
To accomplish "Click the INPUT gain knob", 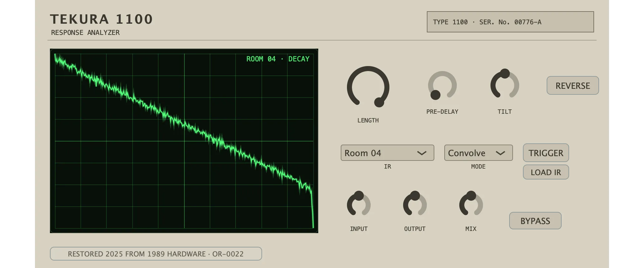I will pos(359,203).
